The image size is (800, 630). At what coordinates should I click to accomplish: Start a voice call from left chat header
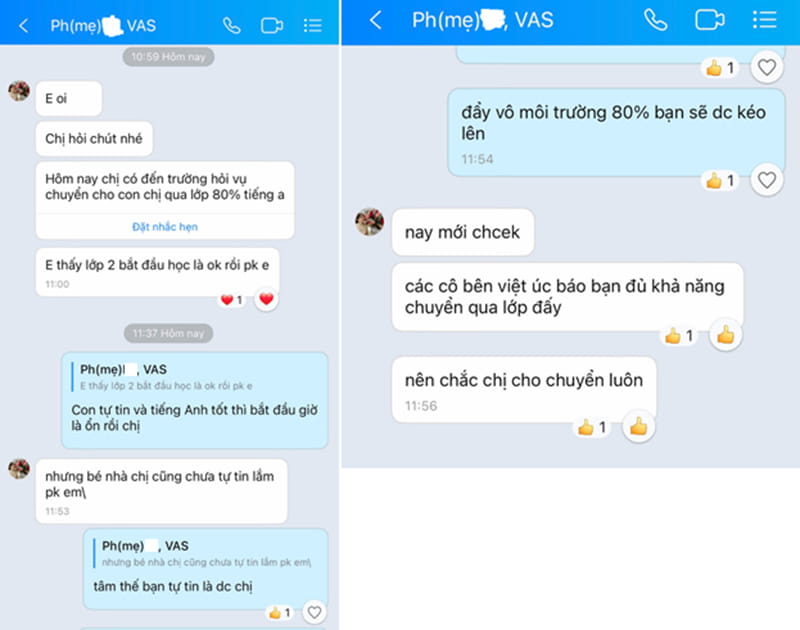(232, 26)
